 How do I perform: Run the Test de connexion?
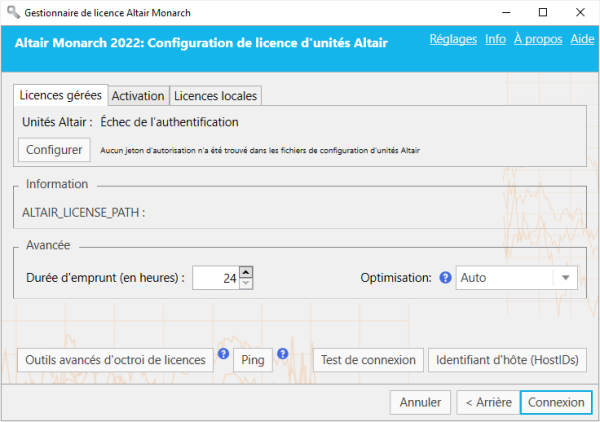368,360
